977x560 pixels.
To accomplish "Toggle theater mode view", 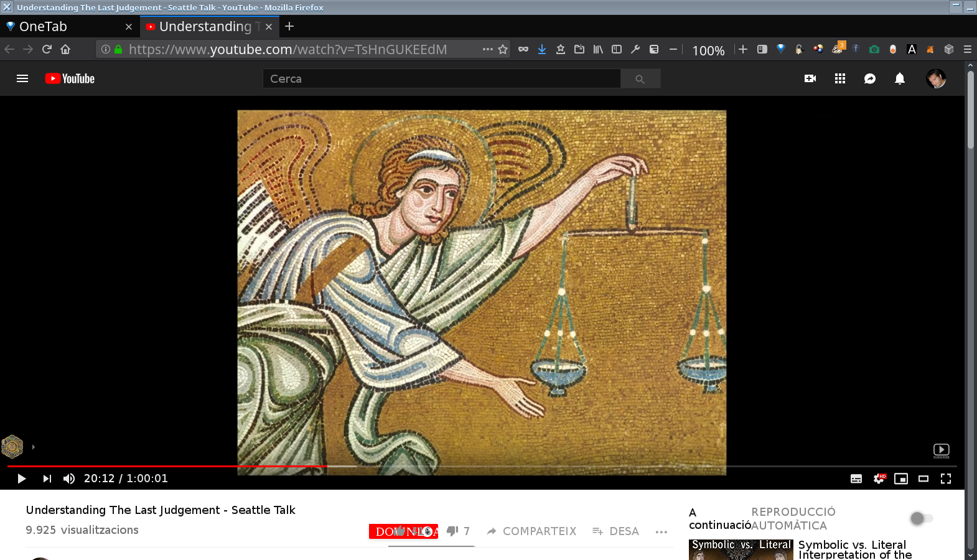I will tap(923, 478).
